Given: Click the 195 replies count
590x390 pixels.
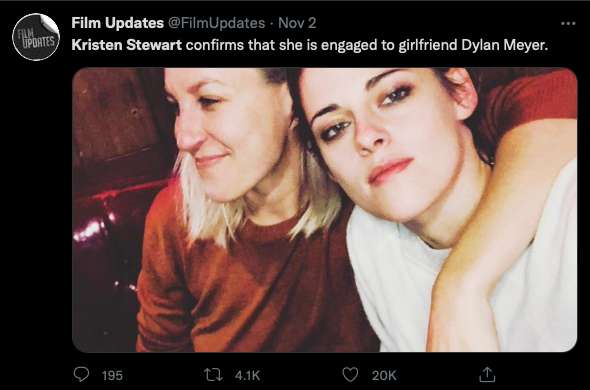Looking at the screenshot, I should pos(112,375).
